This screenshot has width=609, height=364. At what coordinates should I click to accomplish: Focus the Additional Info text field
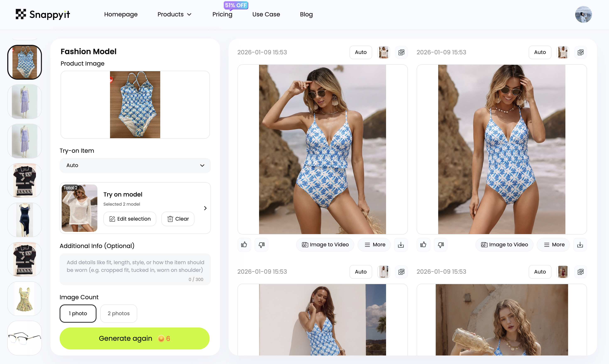pos(135,269)
